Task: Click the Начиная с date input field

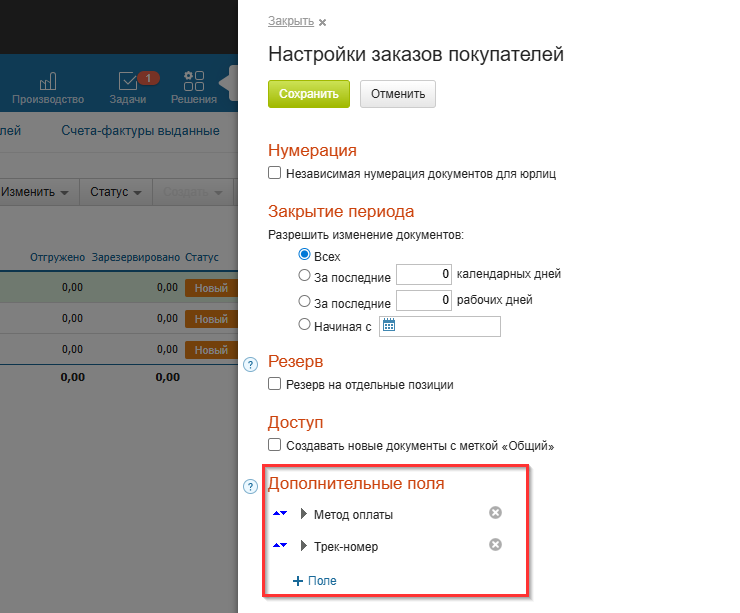Action: (440, 327)
